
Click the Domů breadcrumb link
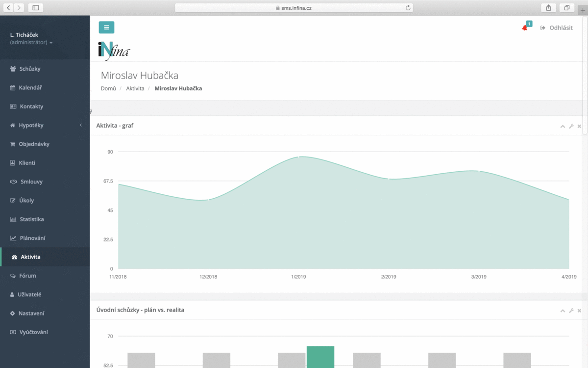108,88
